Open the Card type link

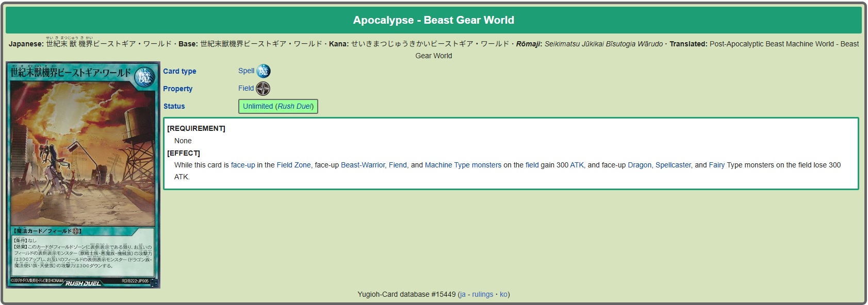179,71
